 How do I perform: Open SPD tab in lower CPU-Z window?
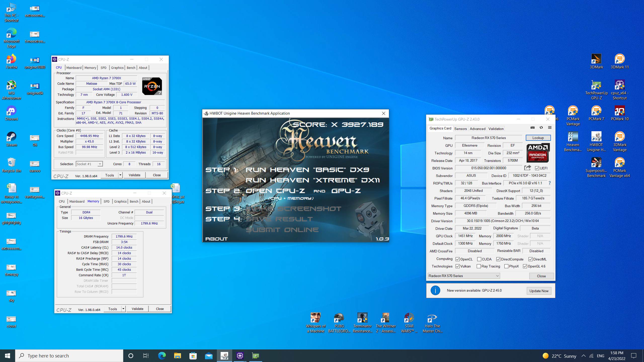106,201
